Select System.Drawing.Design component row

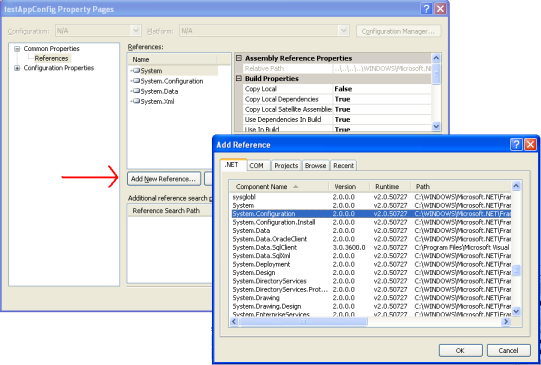(x=371, y=306)
